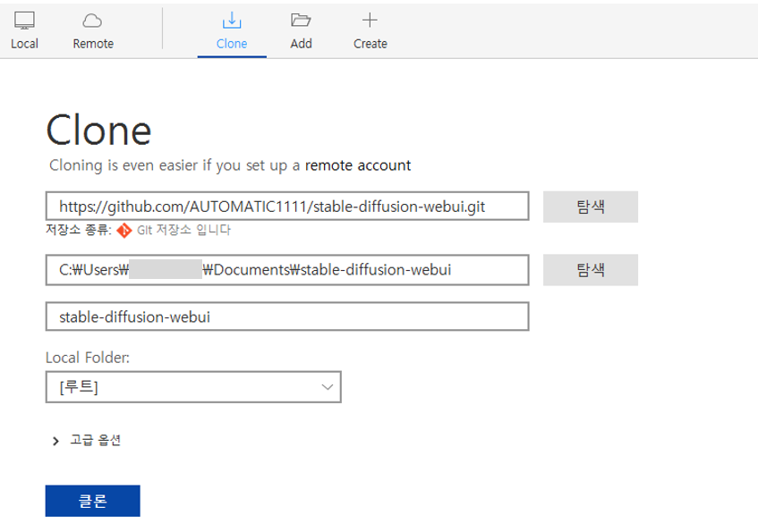Expand 고급 옵션 advanced options
This screenshot has width=758, height=532.
click(x=87, y=440)
